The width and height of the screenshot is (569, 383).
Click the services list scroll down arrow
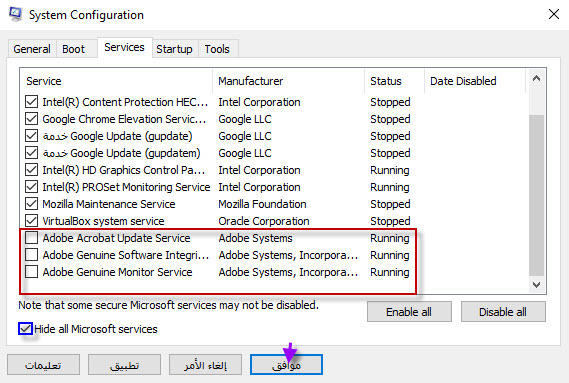click(536, 285)
